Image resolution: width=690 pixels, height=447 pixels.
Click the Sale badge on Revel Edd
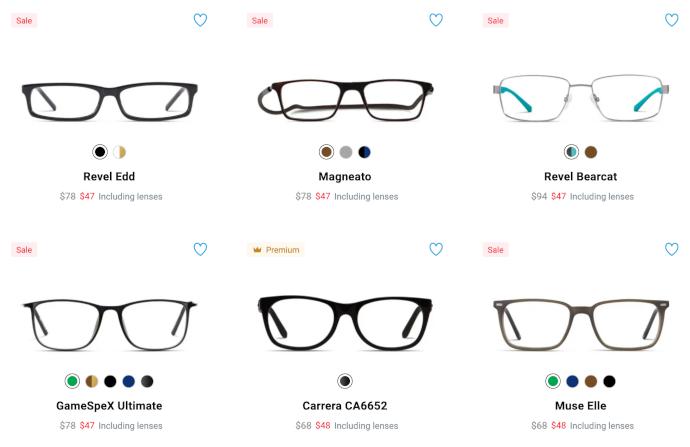24,20
